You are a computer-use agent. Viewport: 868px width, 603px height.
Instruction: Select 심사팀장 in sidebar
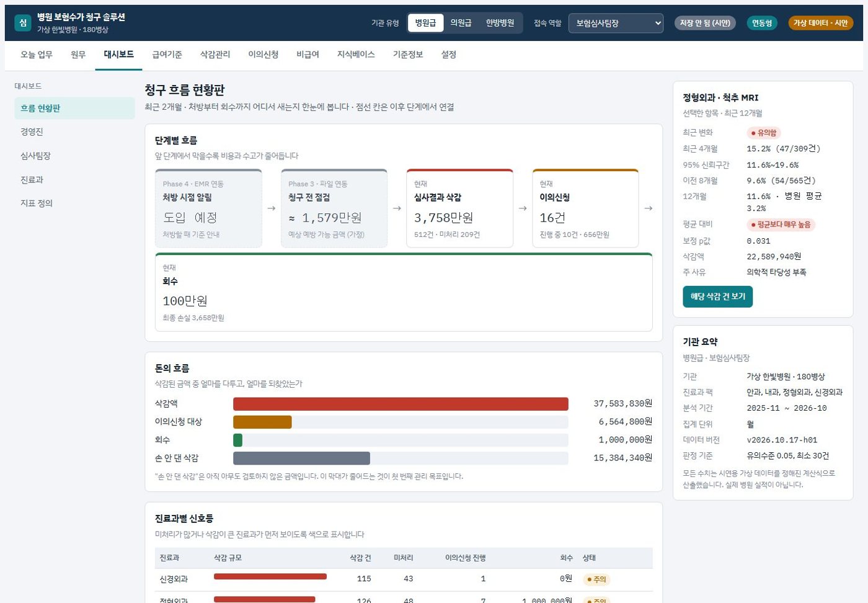click(74, 156)
